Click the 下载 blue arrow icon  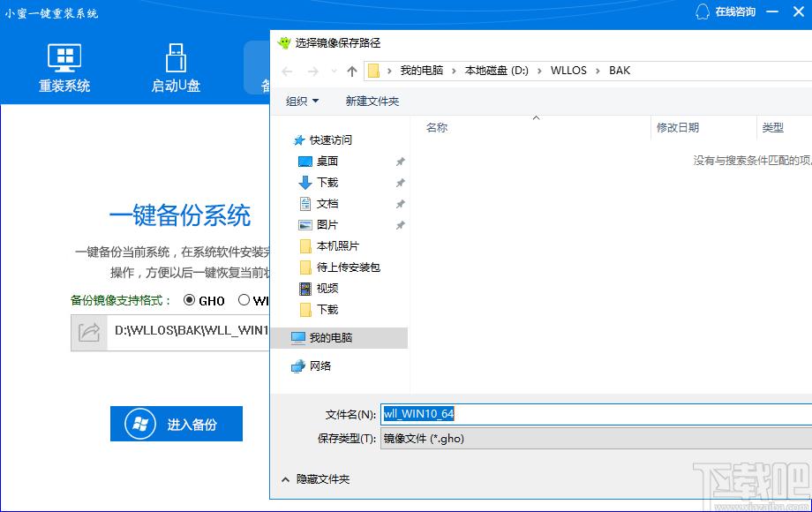[x=305, y=183]
